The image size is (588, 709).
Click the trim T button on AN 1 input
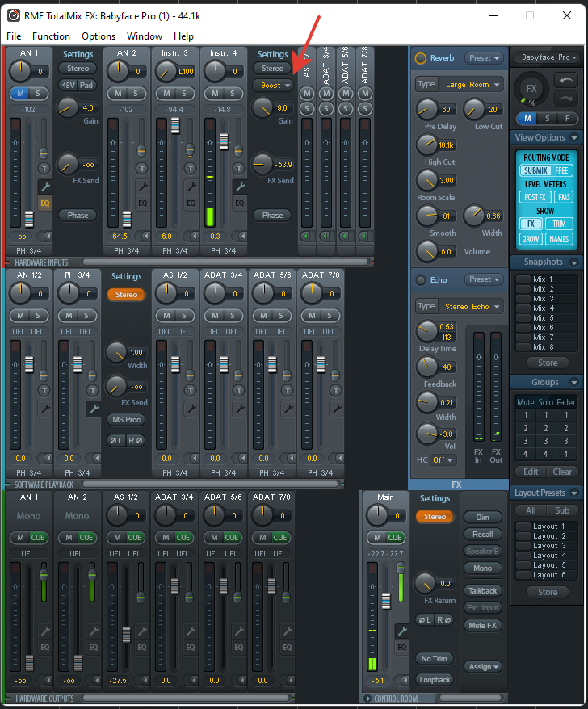click(x=44, y=169)
